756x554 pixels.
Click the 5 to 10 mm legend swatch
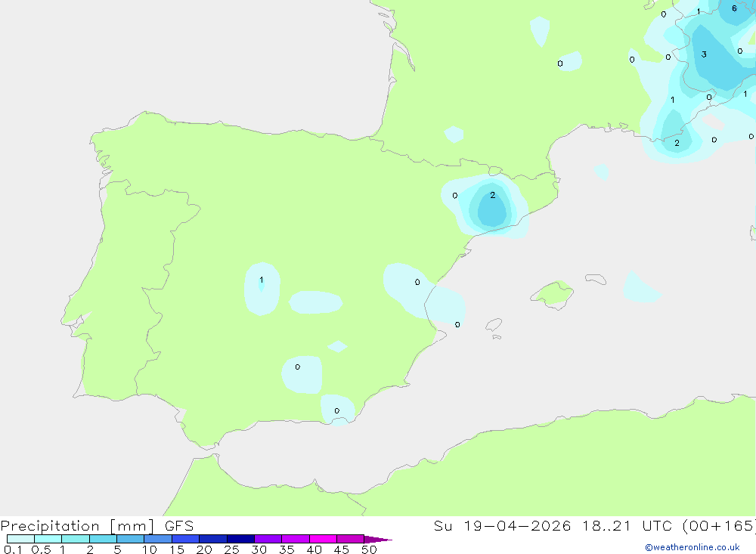click(131, 539)
